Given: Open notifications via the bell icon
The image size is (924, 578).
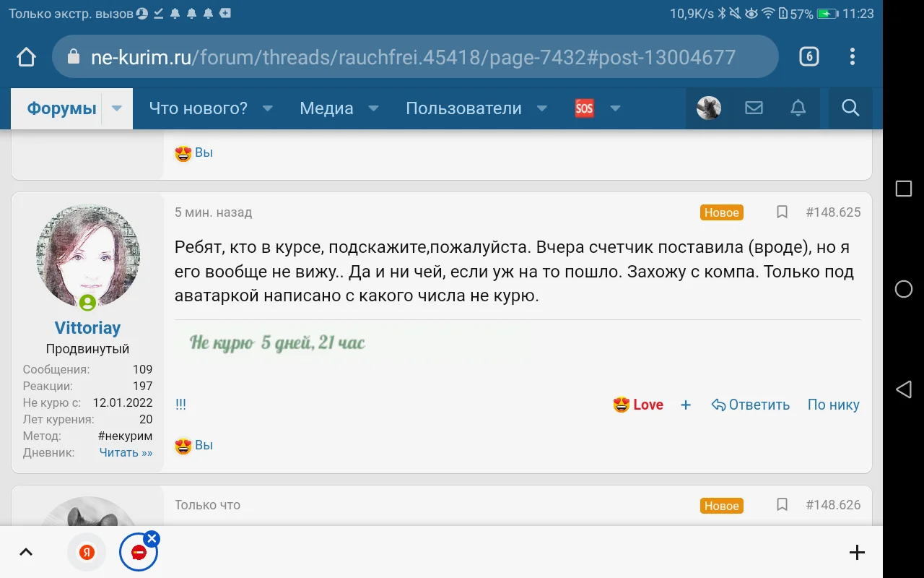Looking at the screenshot, I should click(798, 108).
